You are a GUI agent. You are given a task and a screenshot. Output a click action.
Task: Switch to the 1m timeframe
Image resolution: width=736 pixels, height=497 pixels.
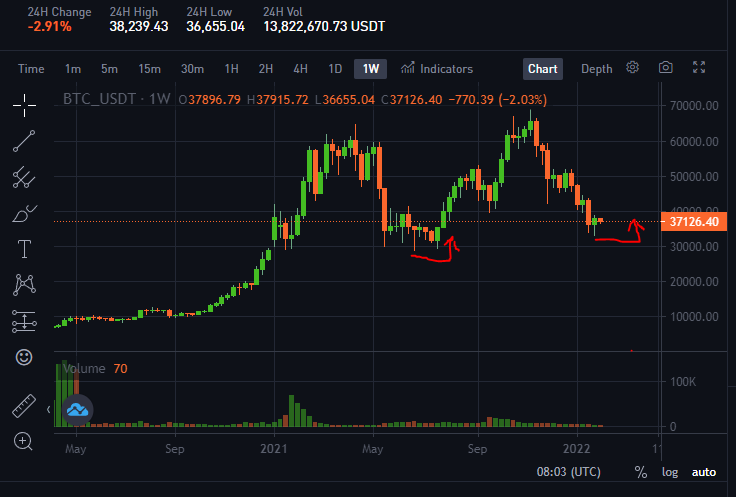73,69
